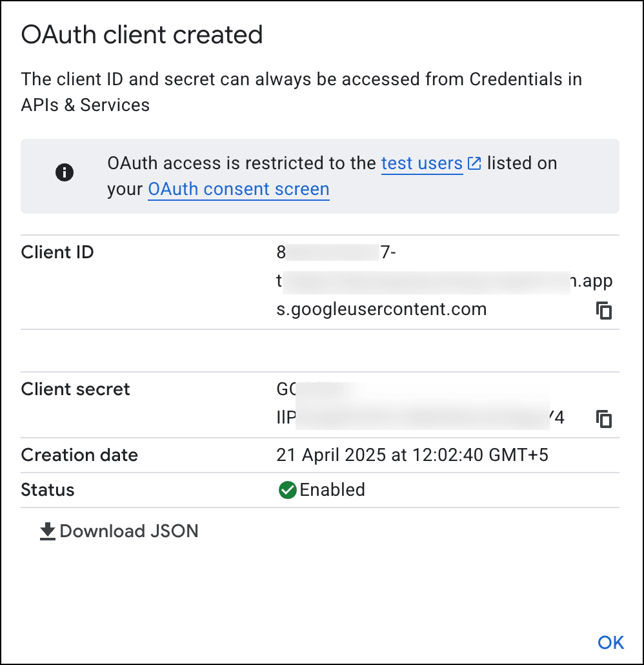Click the info icon in the banner
The image size is (644, 665).
[x=65, y=172]
